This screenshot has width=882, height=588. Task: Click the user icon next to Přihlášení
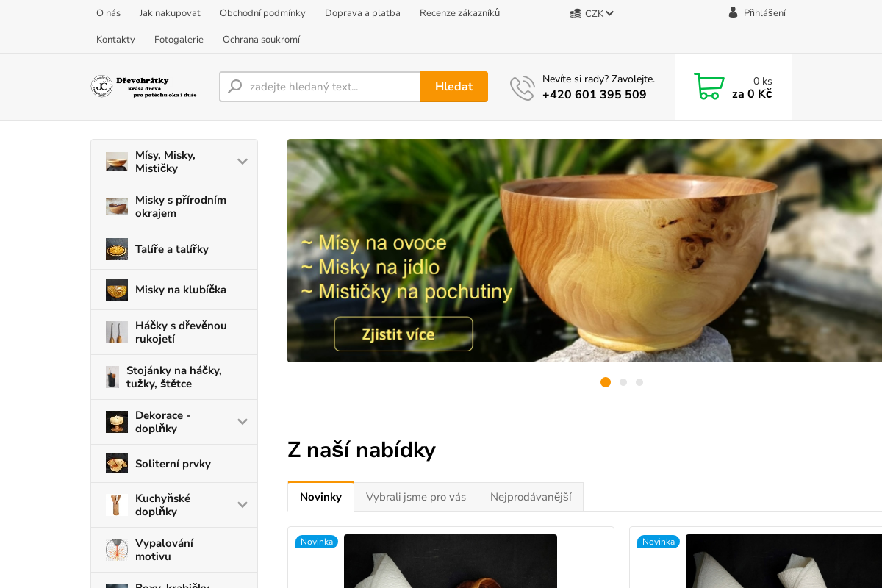point(733,12)
